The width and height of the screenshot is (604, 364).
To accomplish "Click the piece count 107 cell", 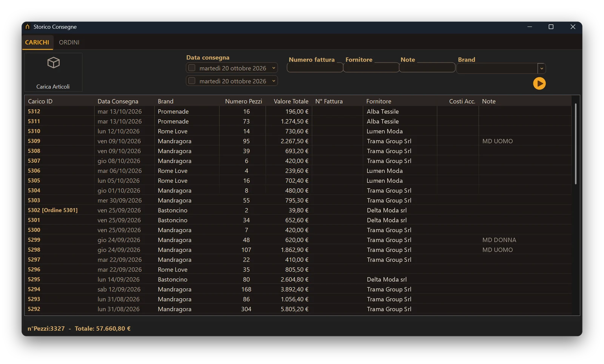I will 246,250.
